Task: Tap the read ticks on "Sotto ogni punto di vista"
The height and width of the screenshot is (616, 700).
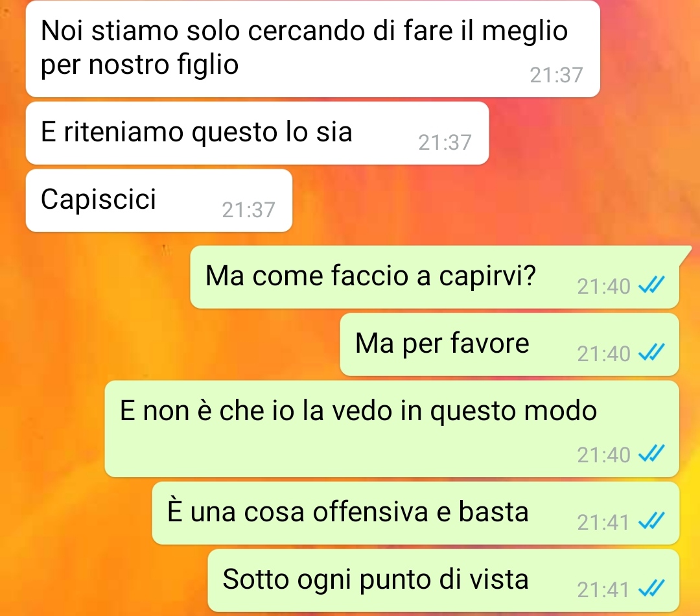Action: 651,588
